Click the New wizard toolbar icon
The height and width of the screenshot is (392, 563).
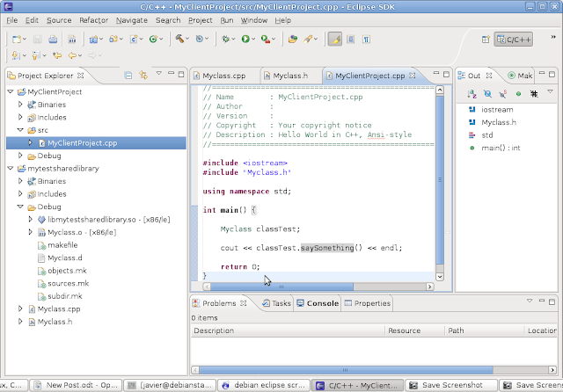(16, 39)
